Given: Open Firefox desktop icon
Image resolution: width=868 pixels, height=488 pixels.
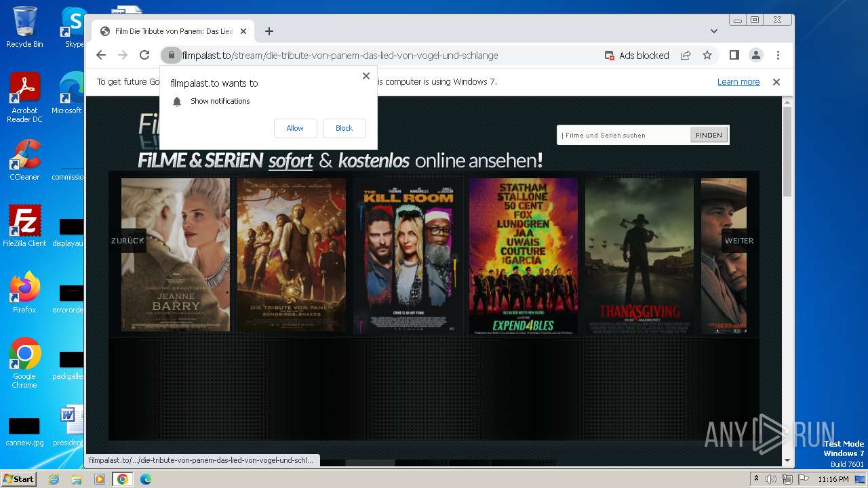Looking at the screenshot, I should [24, 292].
